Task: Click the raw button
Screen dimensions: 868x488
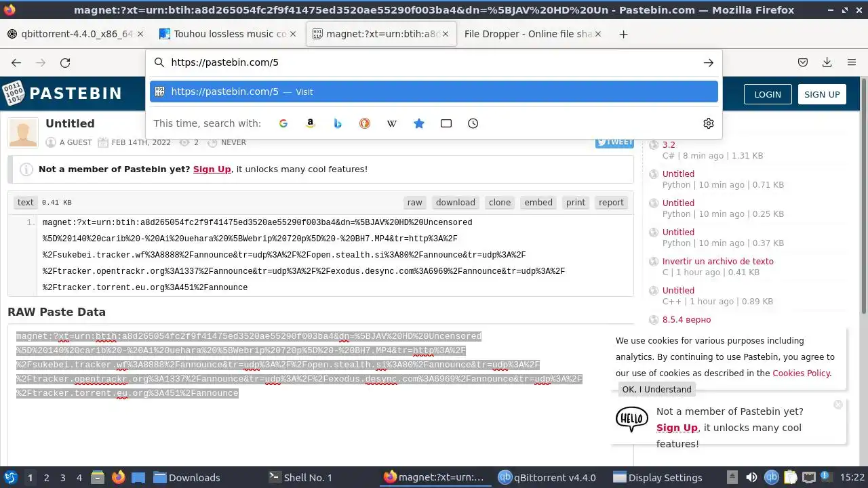Action: pyautogui.click(x=415, y=202)
